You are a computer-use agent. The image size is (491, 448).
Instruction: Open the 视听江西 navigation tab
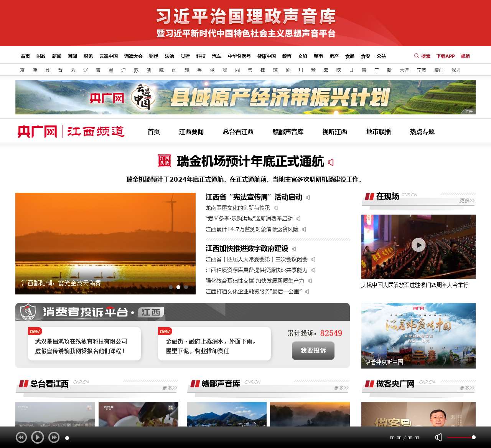tap(334, 132)
